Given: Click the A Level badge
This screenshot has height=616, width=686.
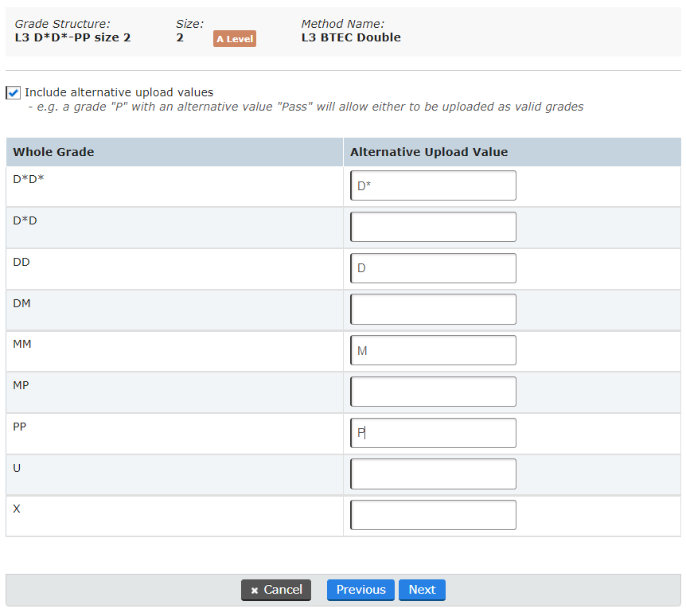Looking at the screenshot, I should click(x=235, y=39).
